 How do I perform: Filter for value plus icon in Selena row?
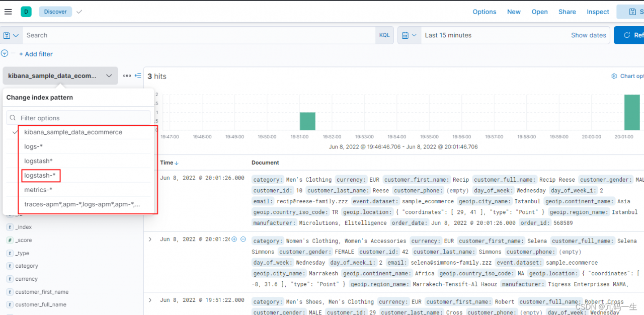pos(234,239)
